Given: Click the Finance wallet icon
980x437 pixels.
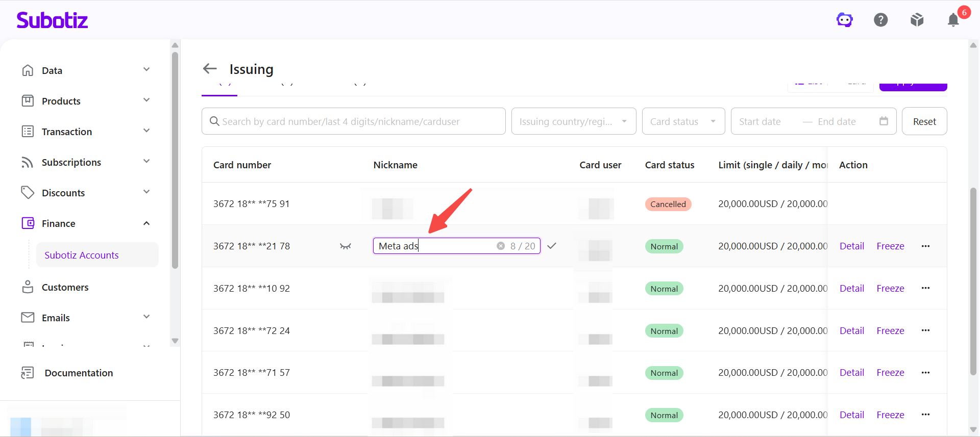Looking at the screenshot, I should click(x=28, y=223).
